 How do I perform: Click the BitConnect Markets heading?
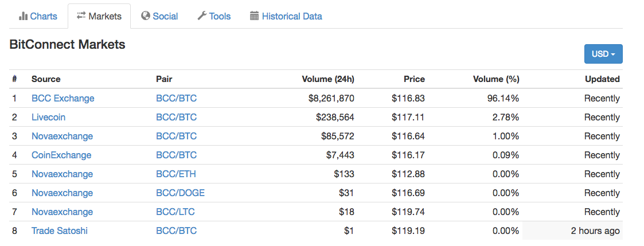click(x=67, y=44)
